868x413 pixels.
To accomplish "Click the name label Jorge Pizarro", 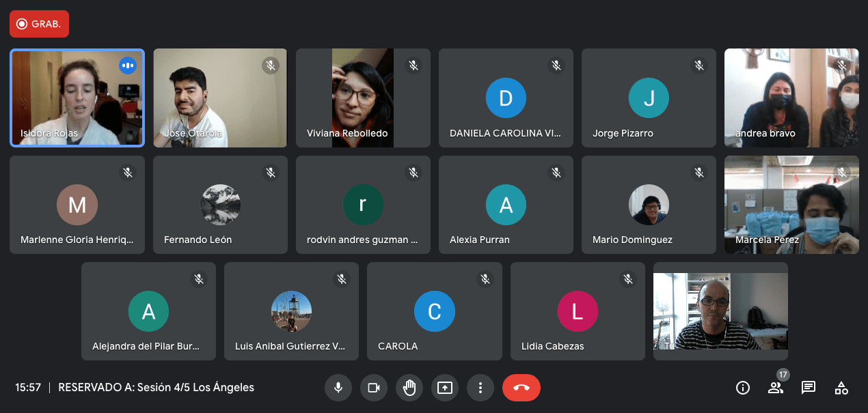I will [x=623, y=133].
